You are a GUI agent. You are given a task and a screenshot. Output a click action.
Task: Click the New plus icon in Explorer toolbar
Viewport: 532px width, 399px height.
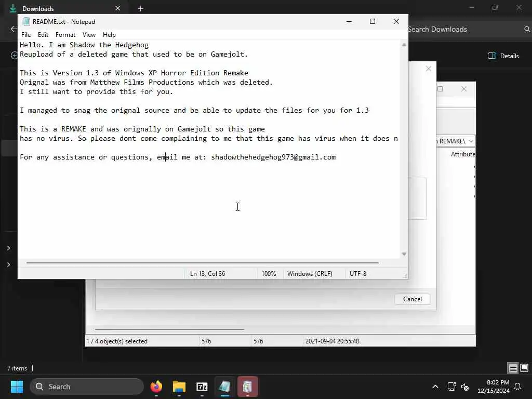pyautogui.click(x=14, y=55)
